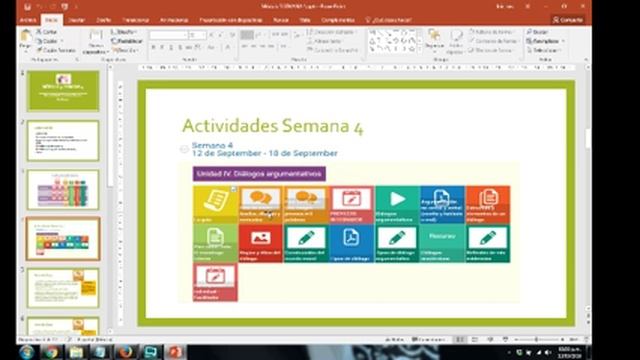This screenshot has height=360, width=640.
Task: Select slide 1 green title thumbnail
Action: point(63,91)
